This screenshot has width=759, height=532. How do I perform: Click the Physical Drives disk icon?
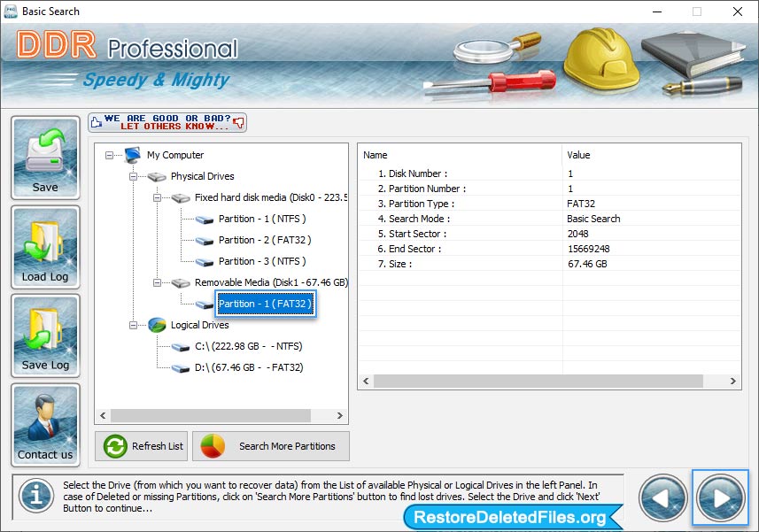point(157,176)
